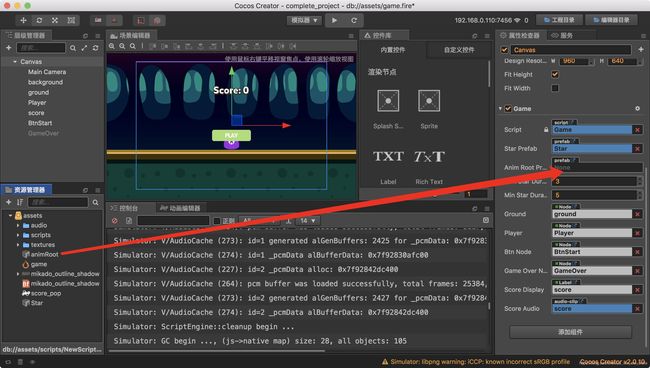Click the preview play button

335,20
